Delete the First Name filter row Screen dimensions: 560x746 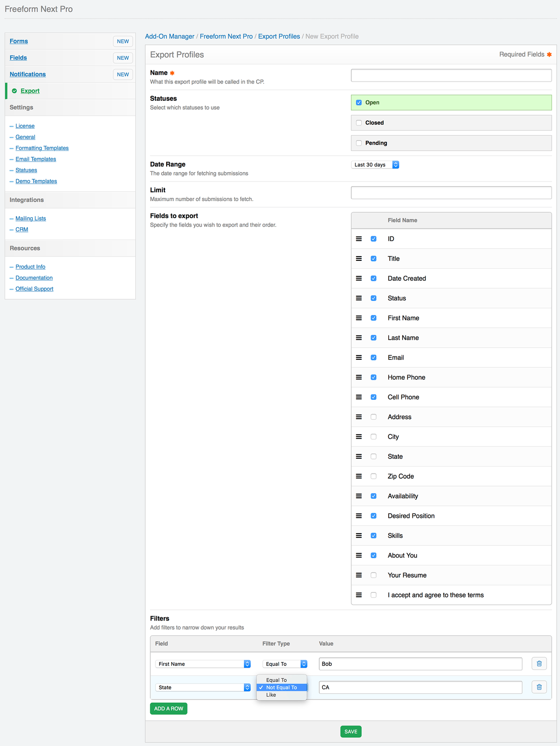539,663
